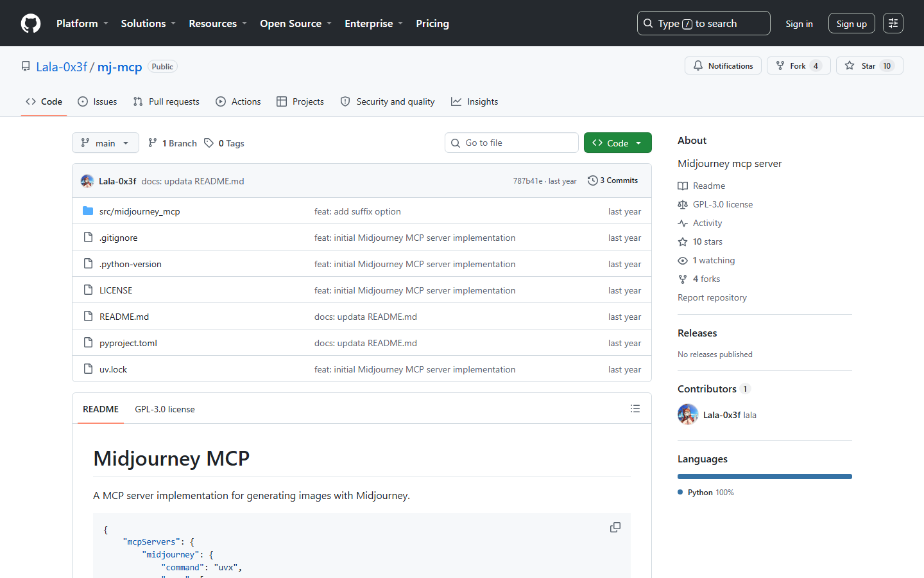Image resolution: width=924 pixels, height=578 pixels.
Task: Open the Releases heading link
Action: pyautogui.click(x=697, y=333)
